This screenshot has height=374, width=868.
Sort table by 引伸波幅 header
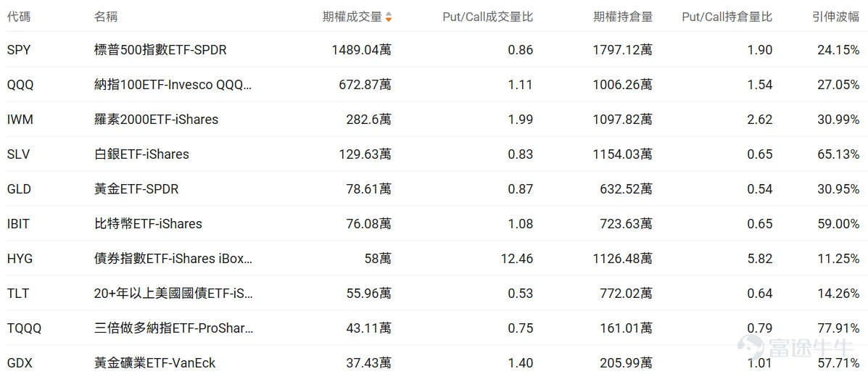click(835, 17)
